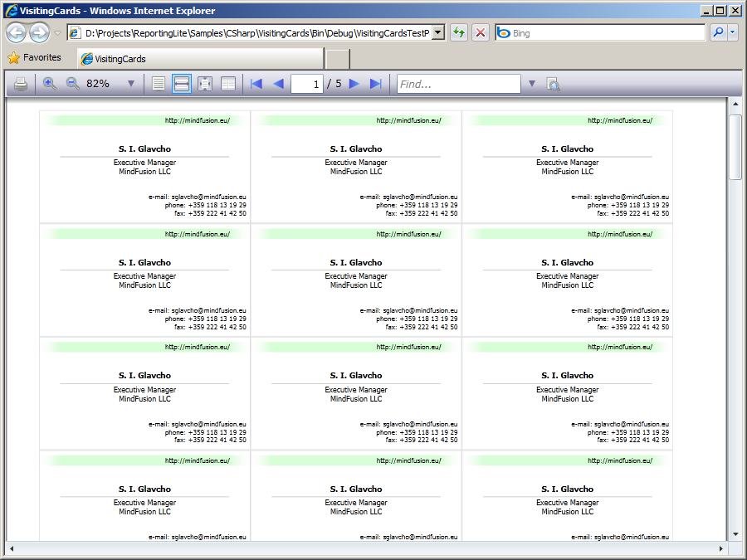Go to the first page
This screenshot has height=560, width=747.
coord(256,84)
